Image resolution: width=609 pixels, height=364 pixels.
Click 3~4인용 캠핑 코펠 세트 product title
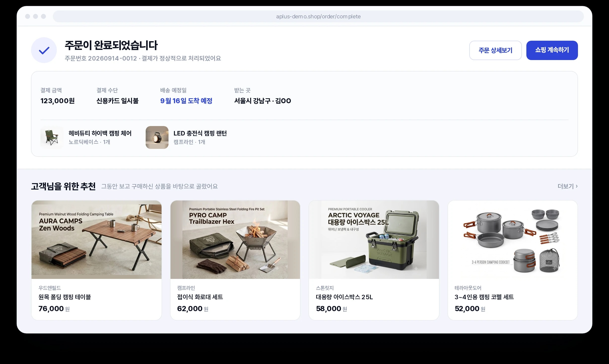[x=484, y=297]
